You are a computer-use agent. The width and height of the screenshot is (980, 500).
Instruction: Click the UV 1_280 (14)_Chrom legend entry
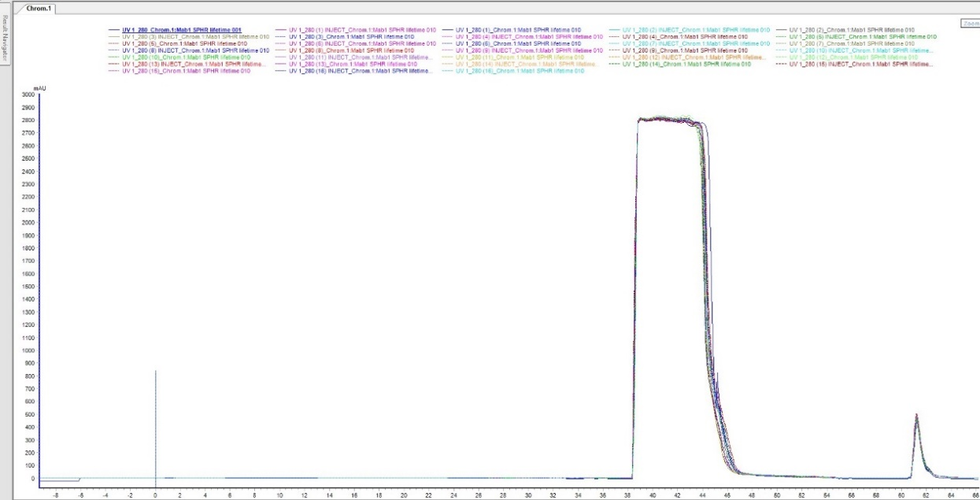click(686, 64)
